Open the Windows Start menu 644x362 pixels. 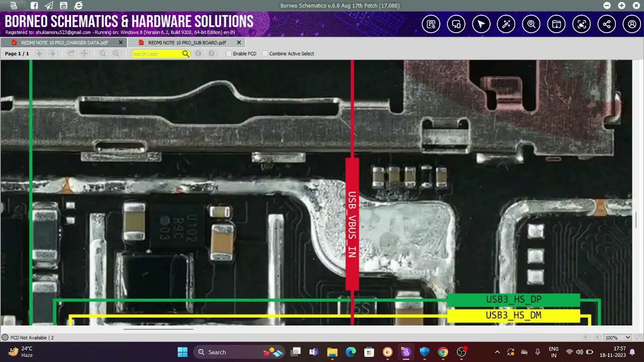click(183, 352)
